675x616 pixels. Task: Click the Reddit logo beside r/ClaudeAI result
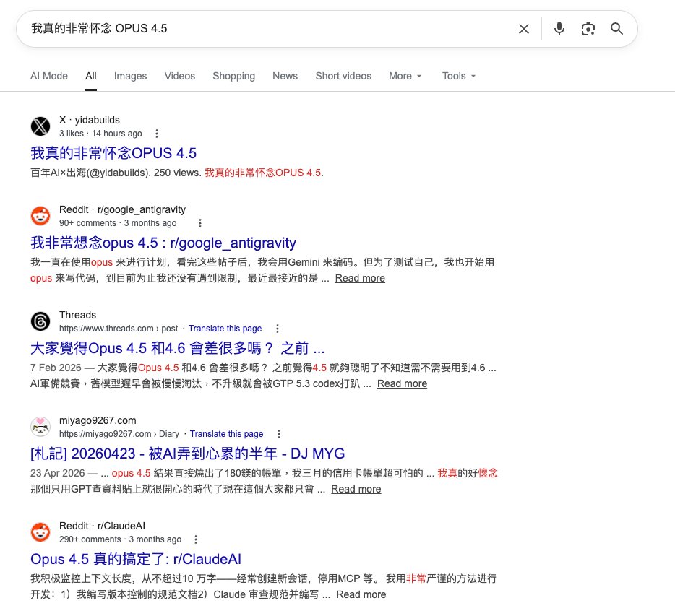(40, 532)
